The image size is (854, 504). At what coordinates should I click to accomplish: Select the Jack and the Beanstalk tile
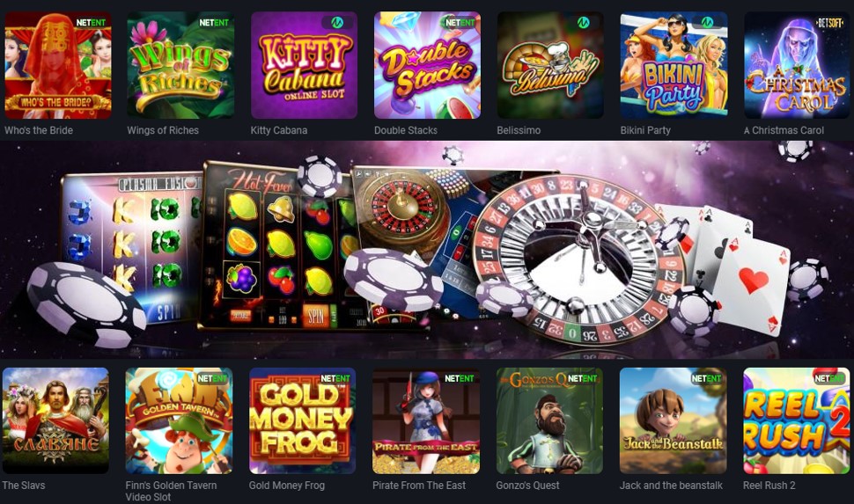tap(674, 420)
